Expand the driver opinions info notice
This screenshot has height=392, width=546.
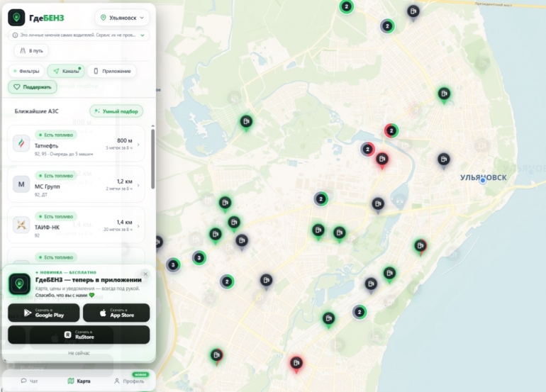click(x=143, y=35)
